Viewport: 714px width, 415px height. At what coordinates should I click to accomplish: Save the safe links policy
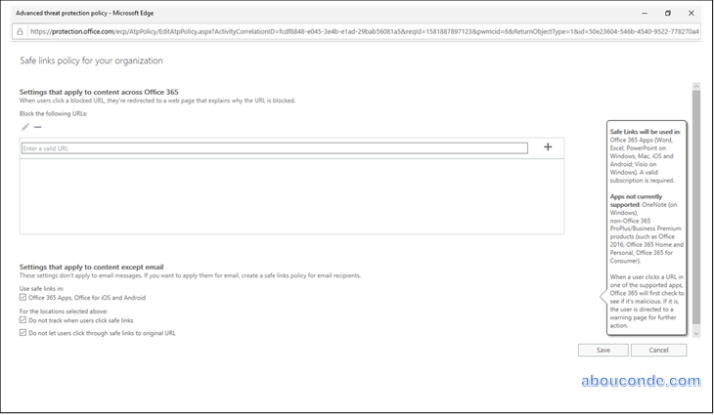602,350
